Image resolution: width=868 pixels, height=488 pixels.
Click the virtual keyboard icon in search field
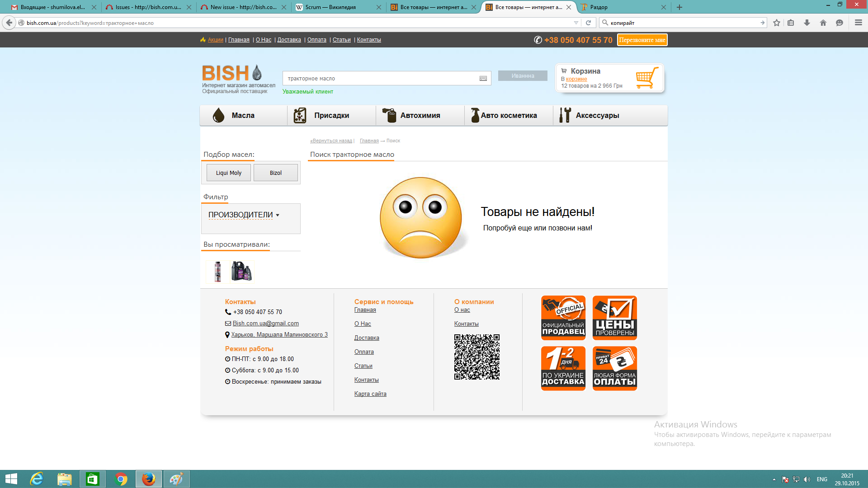[x=483, y=79]
